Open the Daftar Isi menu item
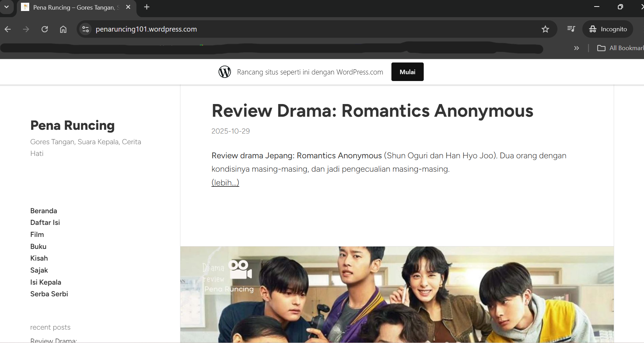This screenshot has height=343, width=644. (x=45, y=222)
